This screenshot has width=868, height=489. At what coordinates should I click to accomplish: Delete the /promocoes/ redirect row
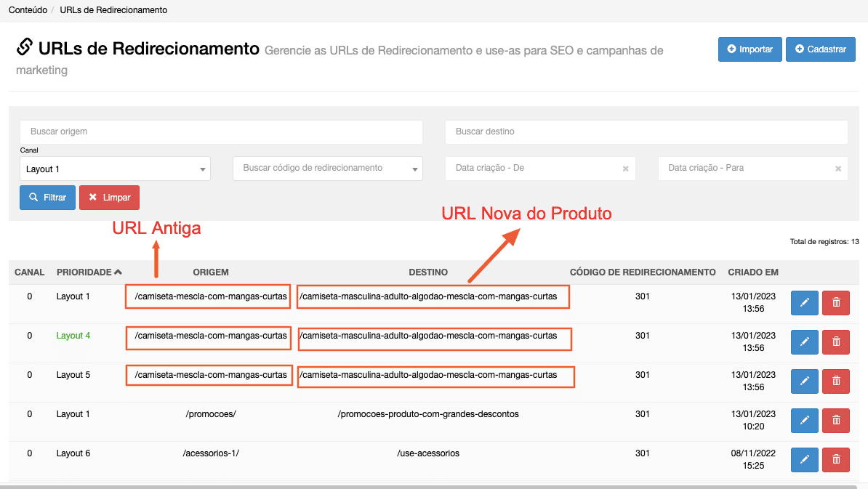click(x=836, y=421)
